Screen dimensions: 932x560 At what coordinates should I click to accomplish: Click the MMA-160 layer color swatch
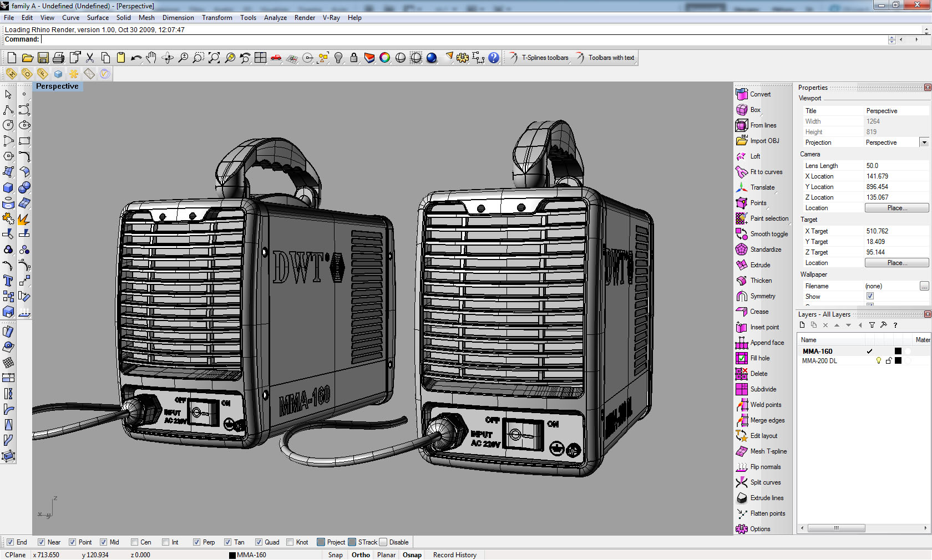point(898,351)
